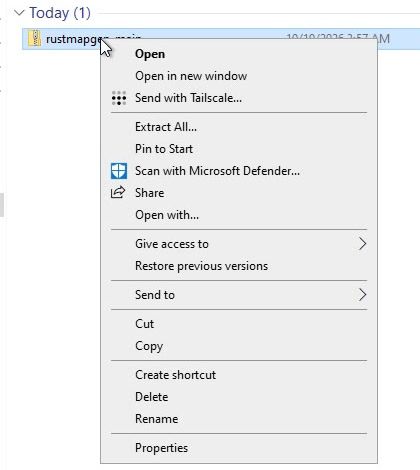Click the Tailscale dots icon
Screen dimensions: 420x470
pyautogui.click(x=119, y=98)
